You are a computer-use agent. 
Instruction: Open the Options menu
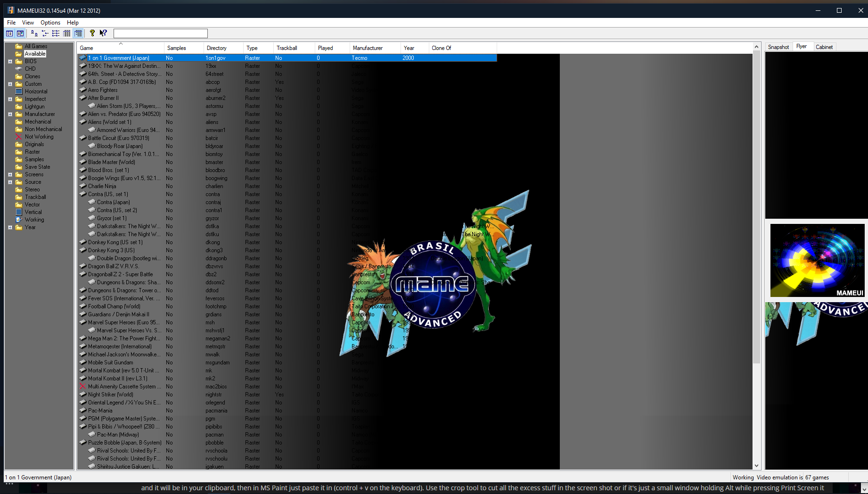50,23
